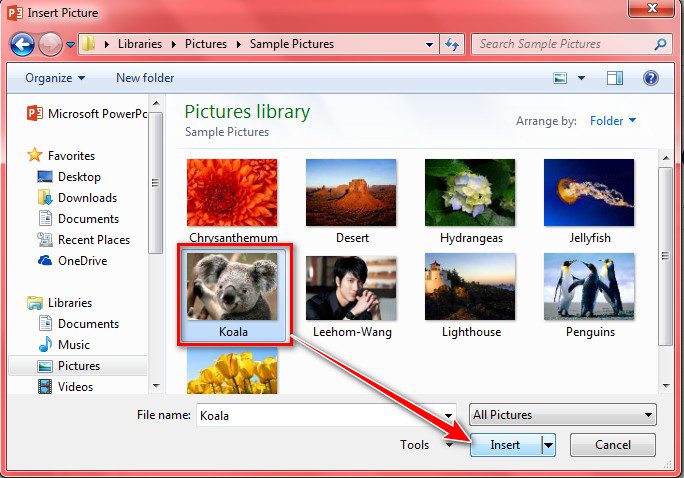Toggle the preview pane icon
684x478 pixels.
615,79
